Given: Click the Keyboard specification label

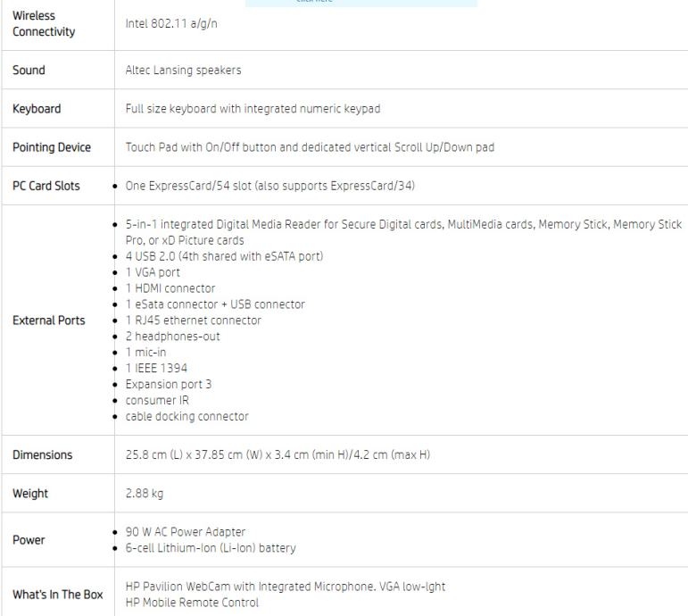Looking at the screenshot, I should click(37, 108).
